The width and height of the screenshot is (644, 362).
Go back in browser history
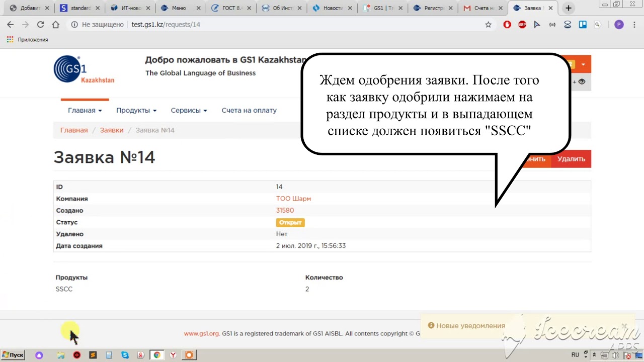coord(10,24)
